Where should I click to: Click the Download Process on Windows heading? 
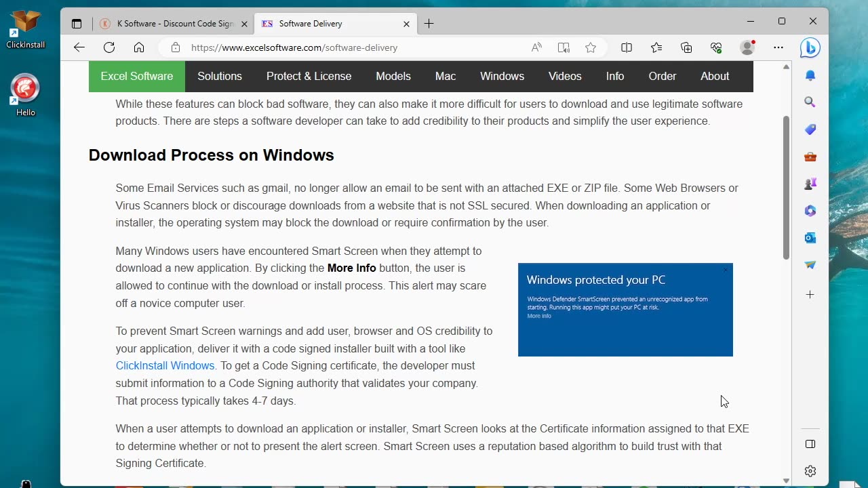pos(212,155)
